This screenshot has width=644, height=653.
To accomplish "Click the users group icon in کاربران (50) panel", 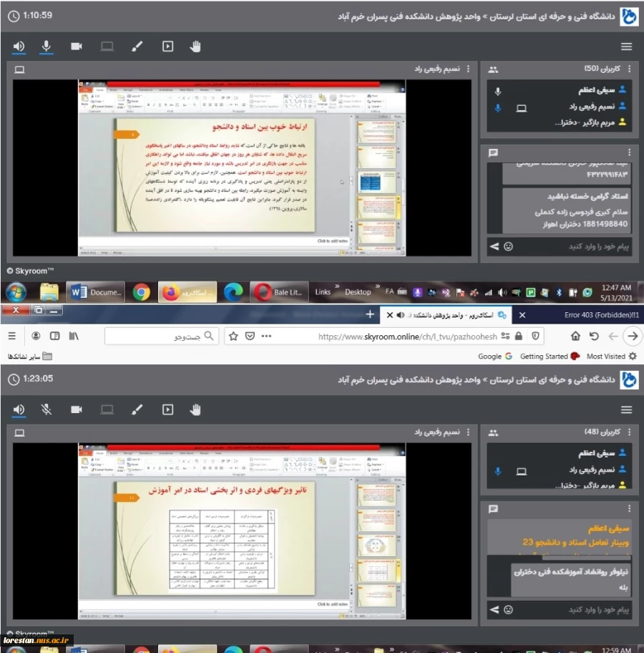I will click(493, 69).
